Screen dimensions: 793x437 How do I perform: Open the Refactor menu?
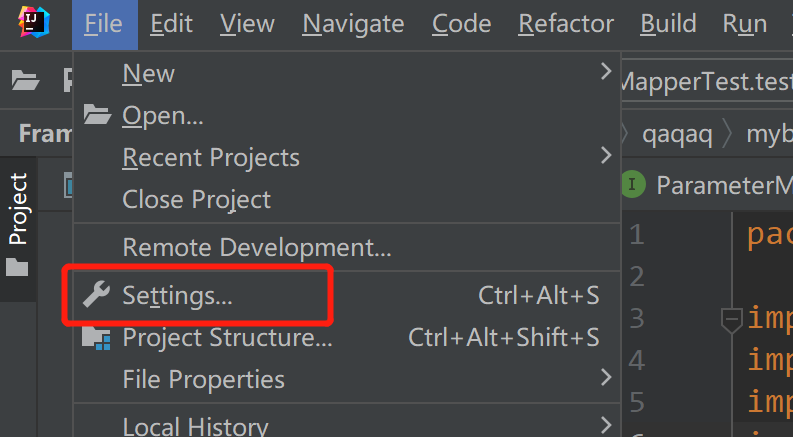tap(566, 24)
